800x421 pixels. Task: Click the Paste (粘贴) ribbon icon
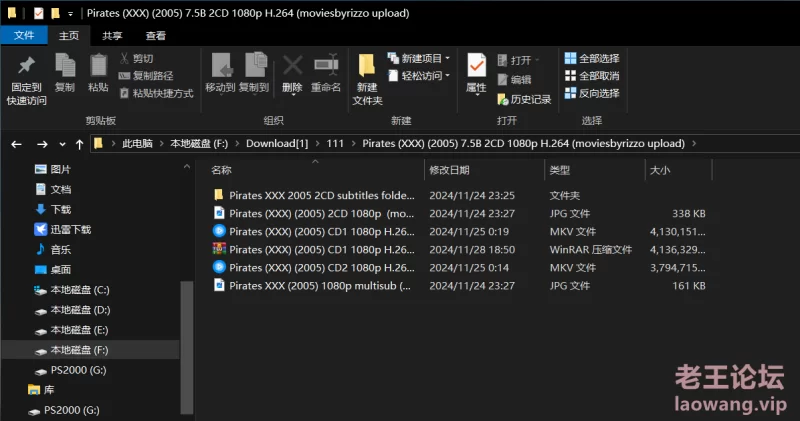click(x=98, y=66)
